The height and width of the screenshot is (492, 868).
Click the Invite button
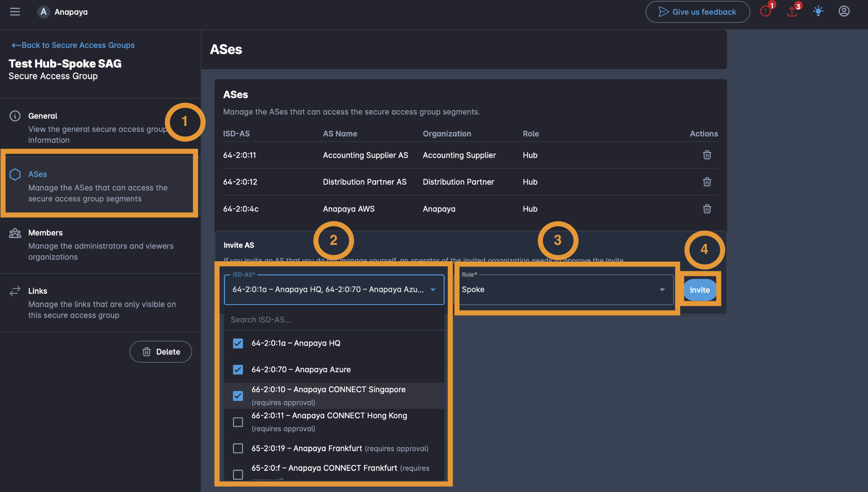[x=700, y=290]
